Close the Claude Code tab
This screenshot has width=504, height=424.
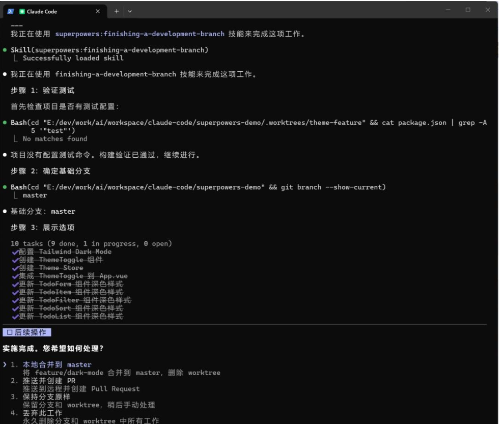tap(98, 11)
